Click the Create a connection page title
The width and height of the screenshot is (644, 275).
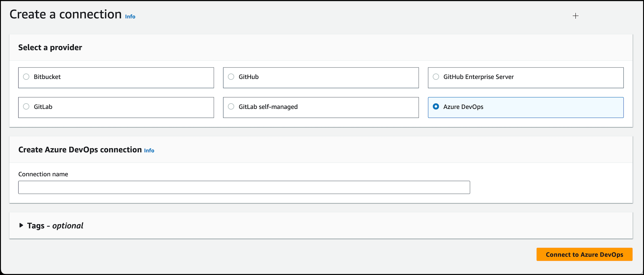[65, 14]
